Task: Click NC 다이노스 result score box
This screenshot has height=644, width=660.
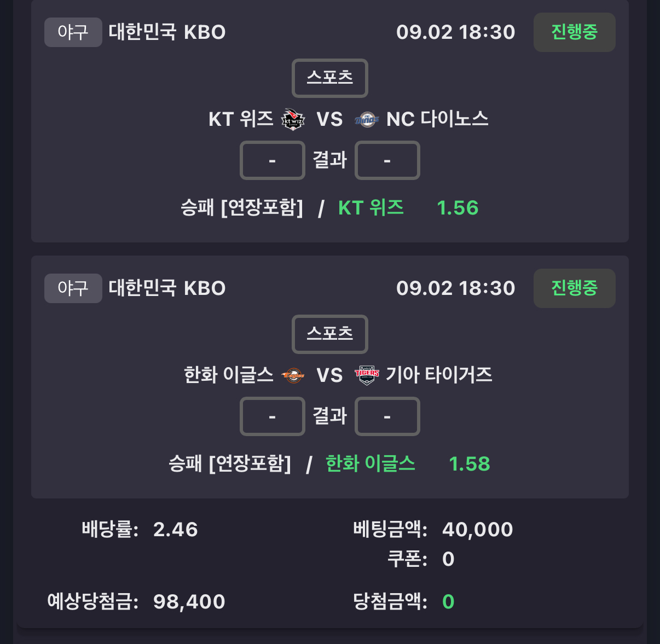Action: (x=387, y=160)
